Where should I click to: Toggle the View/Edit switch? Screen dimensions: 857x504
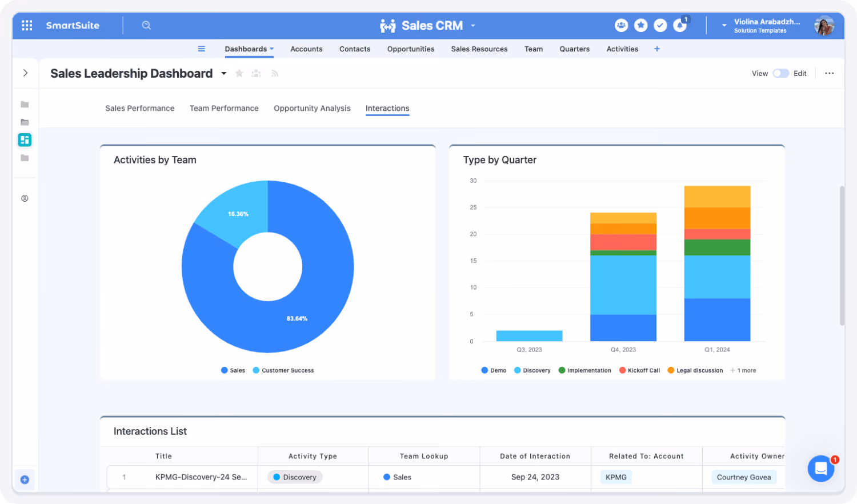[x=780, y=73]
